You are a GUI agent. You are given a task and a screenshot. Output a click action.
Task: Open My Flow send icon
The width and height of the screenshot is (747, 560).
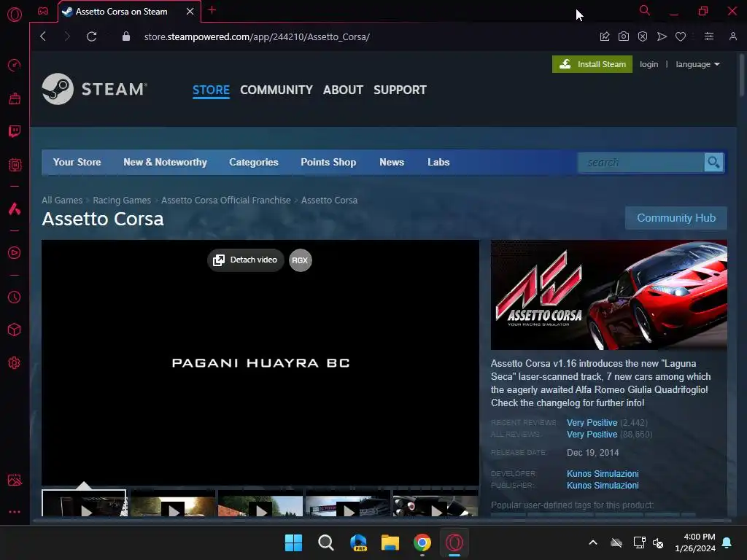coord(662,36)
